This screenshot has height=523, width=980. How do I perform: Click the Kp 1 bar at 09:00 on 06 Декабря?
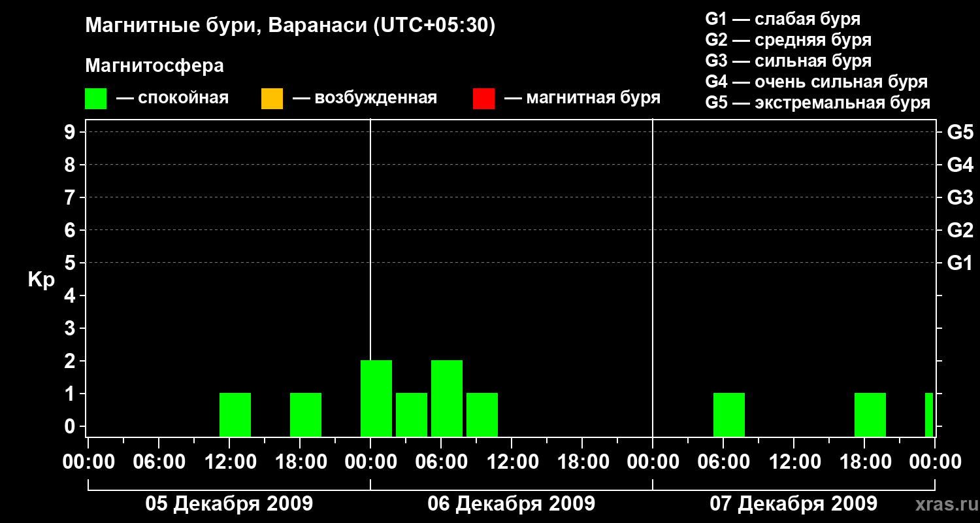click(x=482, y=414)
